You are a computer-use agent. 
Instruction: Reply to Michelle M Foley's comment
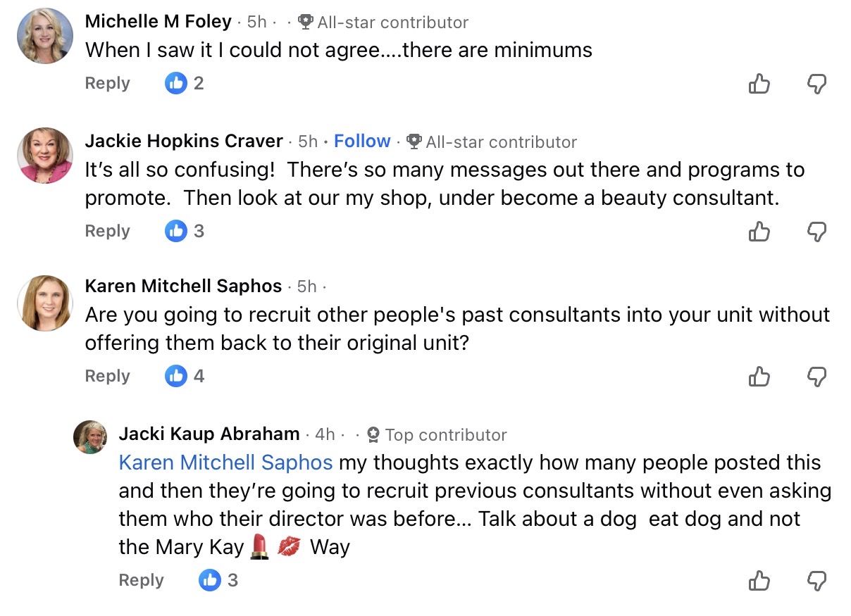tap(107, 83)
